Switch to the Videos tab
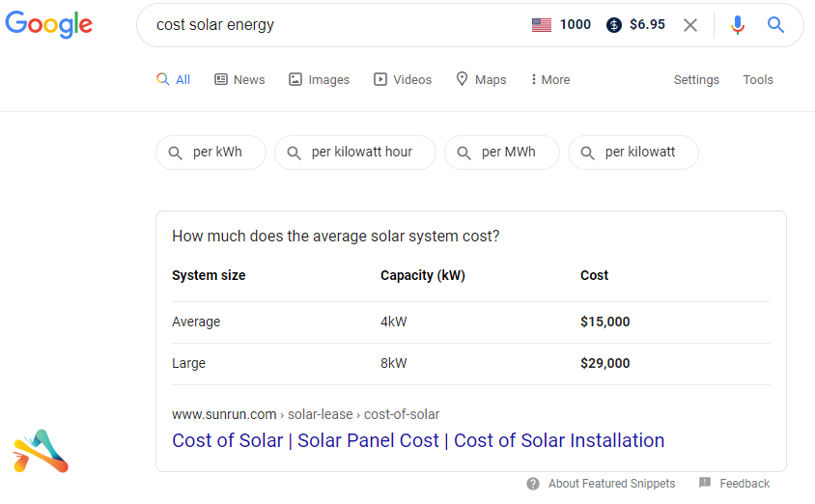815x504 pixels. 403,80
